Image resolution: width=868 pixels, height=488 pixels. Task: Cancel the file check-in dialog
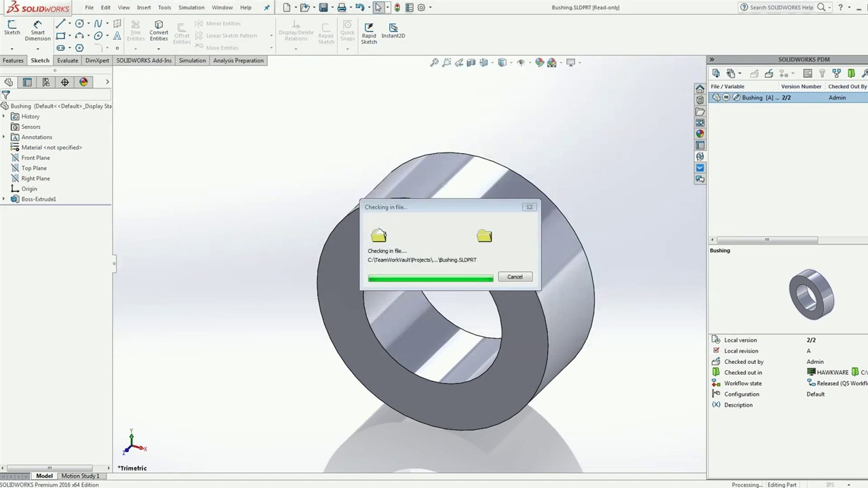pyautogui.click(x=515, y=277)
